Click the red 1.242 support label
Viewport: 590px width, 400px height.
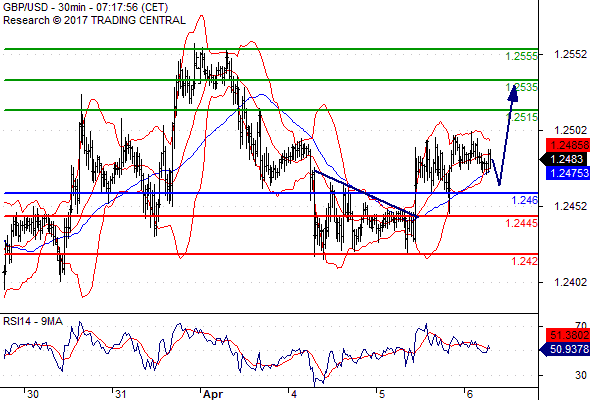click(525, 261)
